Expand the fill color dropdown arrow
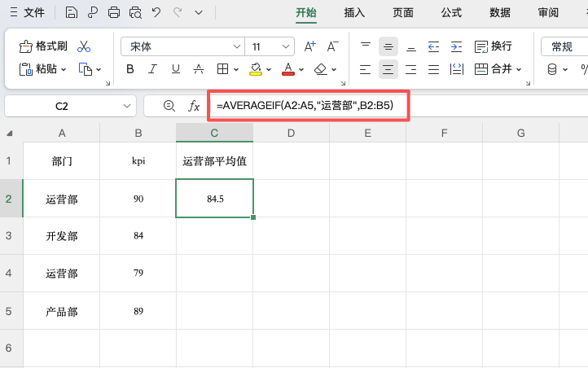 (269, 69)
